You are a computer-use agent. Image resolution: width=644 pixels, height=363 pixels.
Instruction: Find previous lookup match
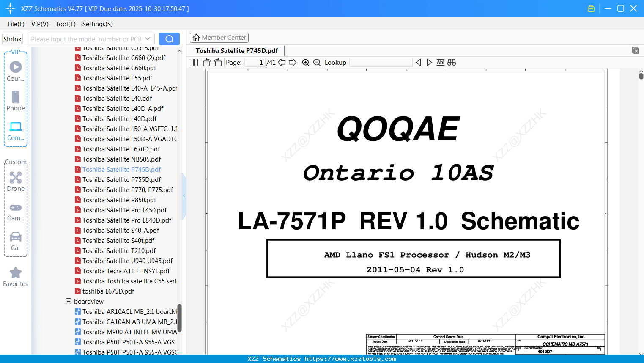click(x=418, y=63)
